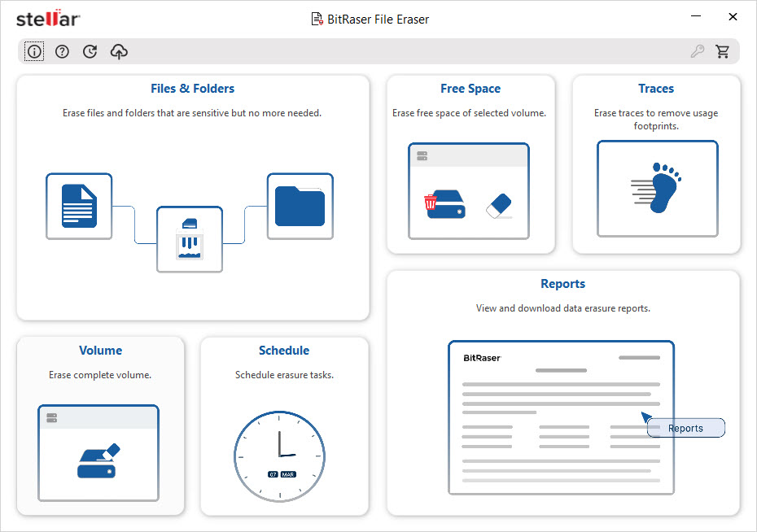The height and width of the screenshot is (532, 757).
Task: Click the shredder icon tile
Action: [190, 239]
